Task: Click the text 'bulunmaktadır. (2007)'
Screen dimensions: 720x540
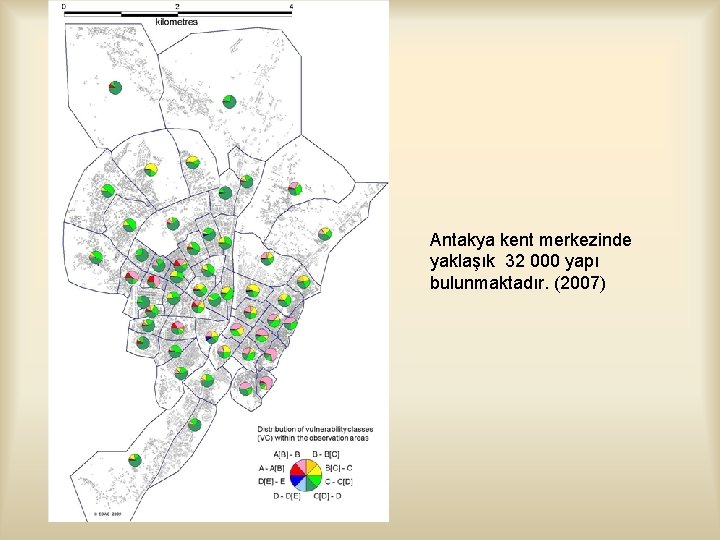Action: point(518,283)
